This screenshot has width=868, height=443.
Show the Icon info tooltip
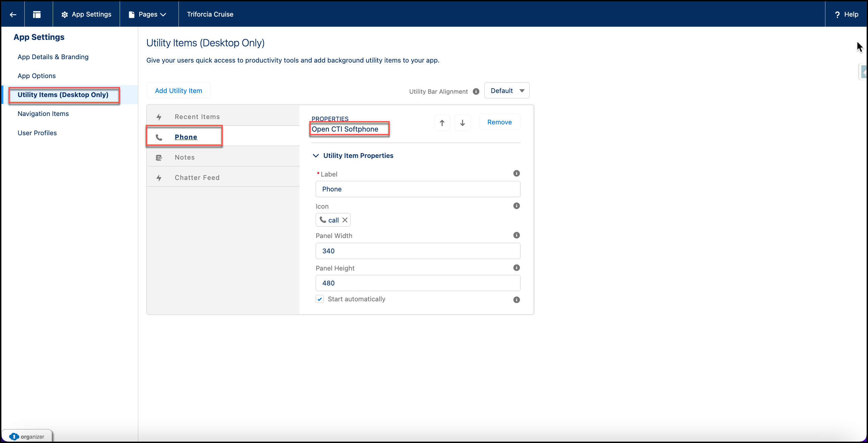coord(516,206)
